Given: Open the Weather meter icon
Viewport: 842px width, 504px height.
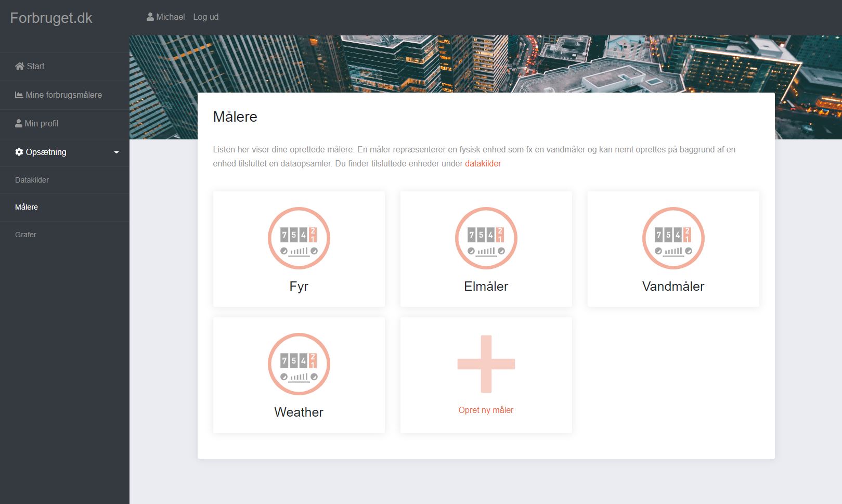Looking at the screenshot, I should (x=299, y=364).
